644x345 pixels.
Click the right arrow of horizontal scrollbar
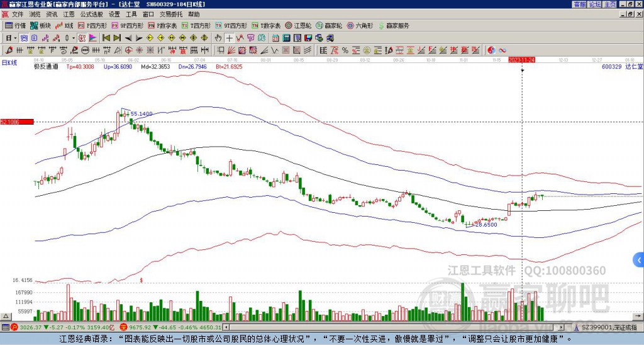click(x=561, y=327)
